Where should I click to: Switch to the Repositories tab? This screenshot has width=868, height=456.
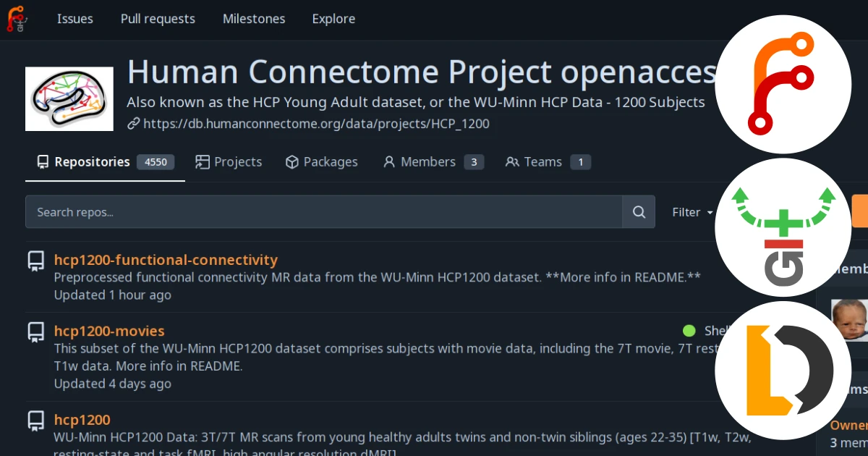click(106, 162)
